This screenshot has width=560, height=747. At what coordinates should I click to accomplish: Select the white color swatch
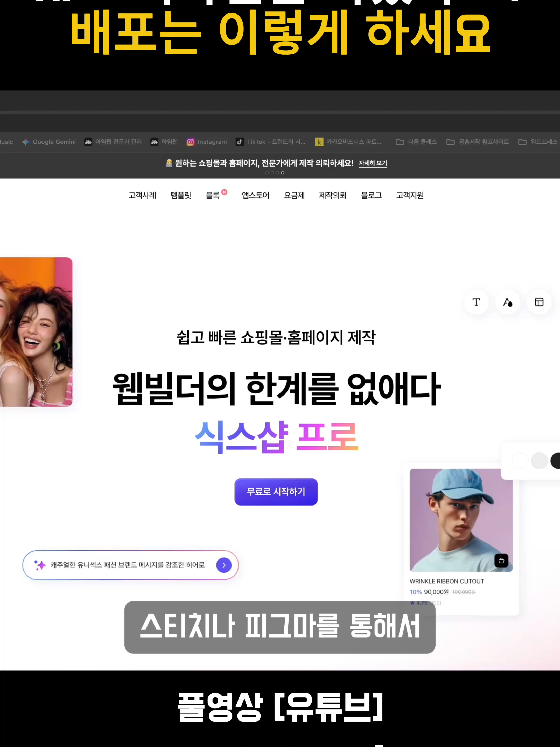520,461
